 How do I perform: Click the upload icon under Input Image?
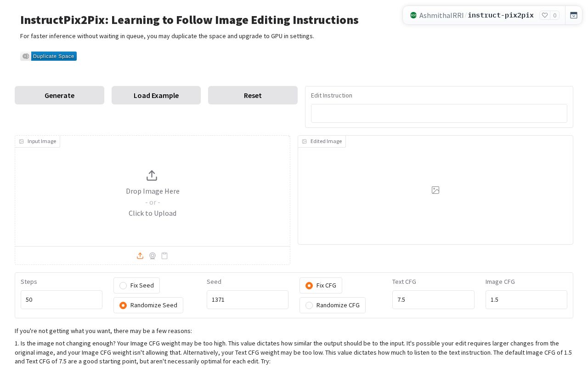pos(140,256)
